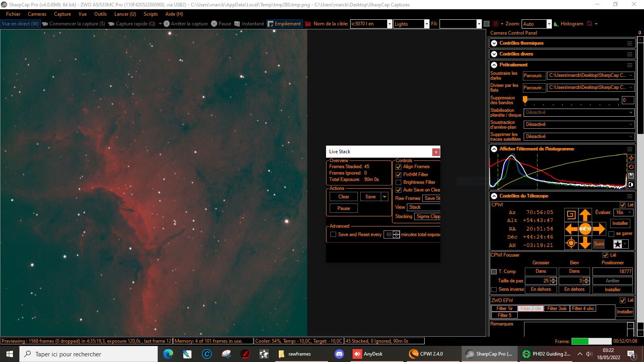Viewport: 644px width, 362px height.
Task: Click the Empilement live stack toolbar button
Action: click(x=284, y=24)
